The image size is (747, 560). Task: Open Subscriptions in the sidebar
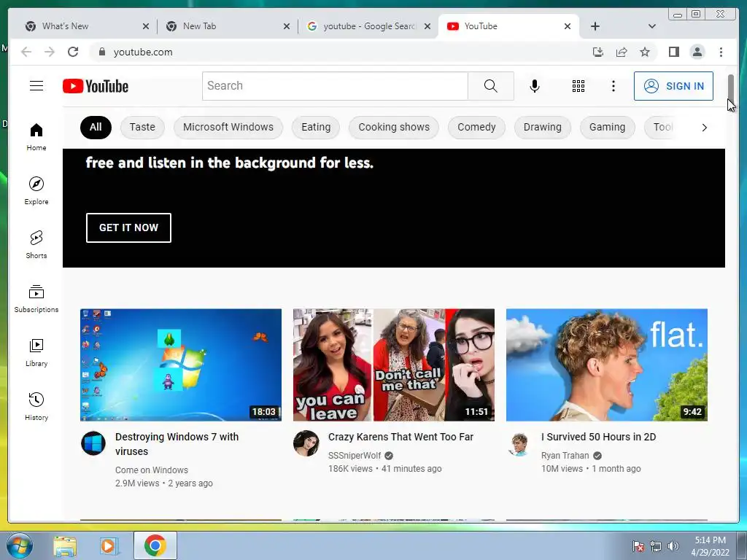pyautogui.click(x=36, y=298)
